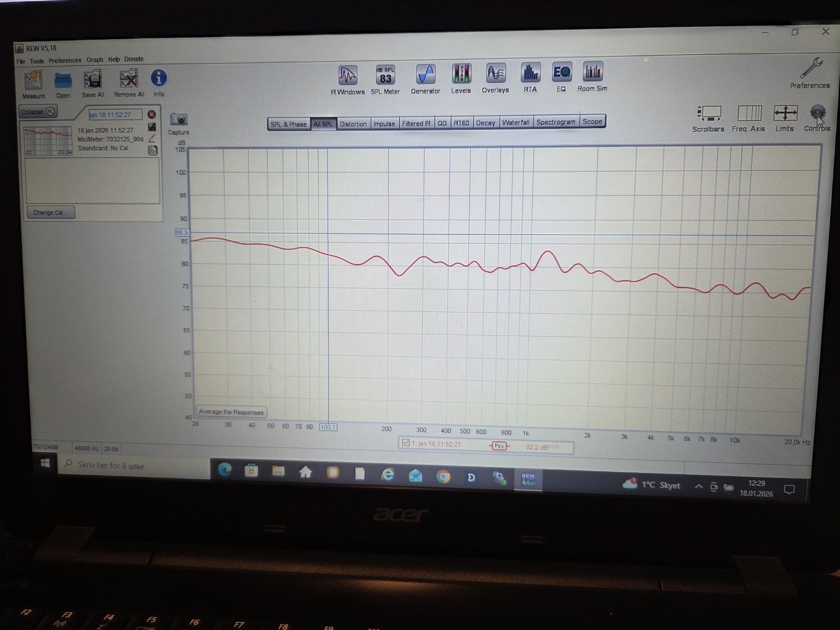Open the Preferences menu
Image resolution: width=840 pixels, height=630 pixels.
point(65,60)
